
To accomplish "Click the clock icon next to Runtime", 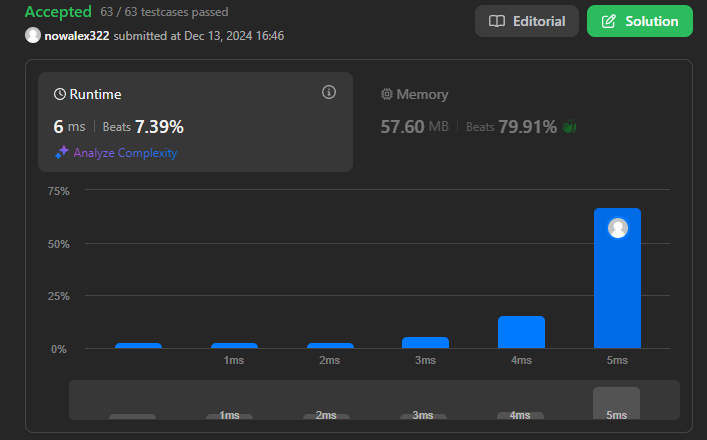I will click(60, 94).
